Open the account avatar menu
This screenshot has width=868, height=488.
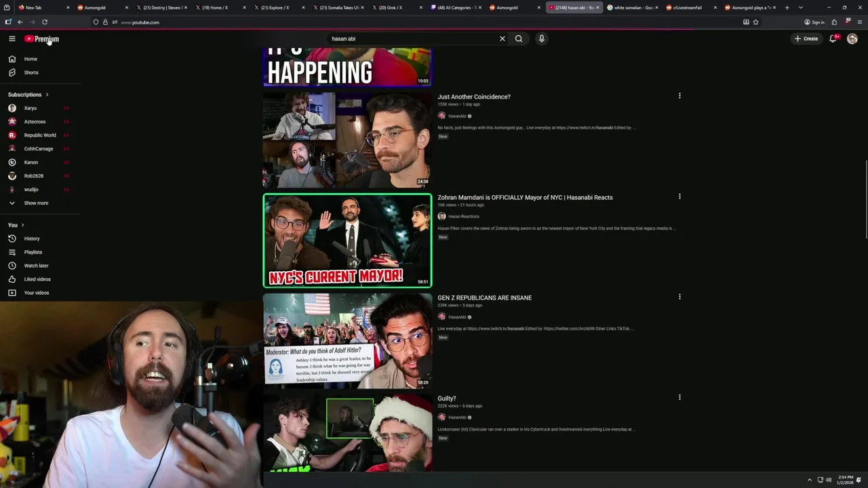pyautogui.click(x=852, y=39)
